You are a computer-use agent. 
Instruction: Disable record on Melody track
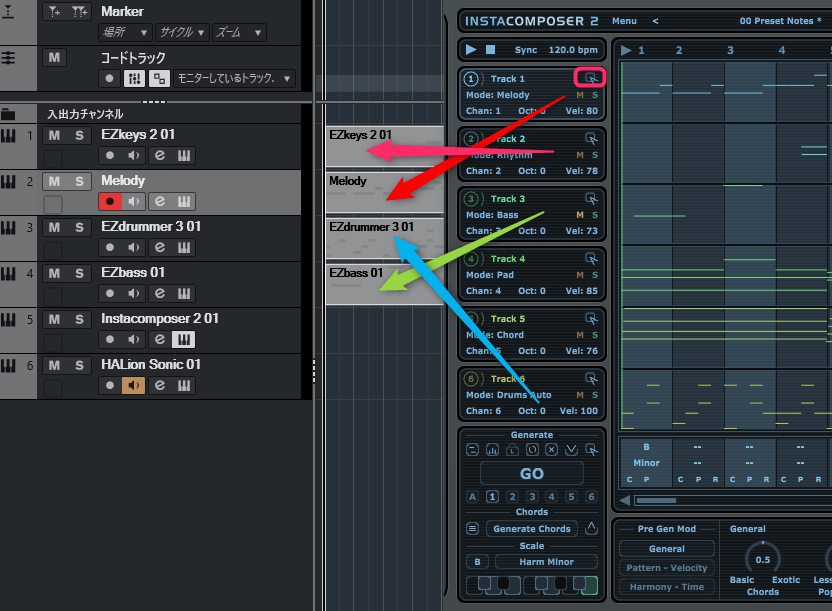(110, 202)
